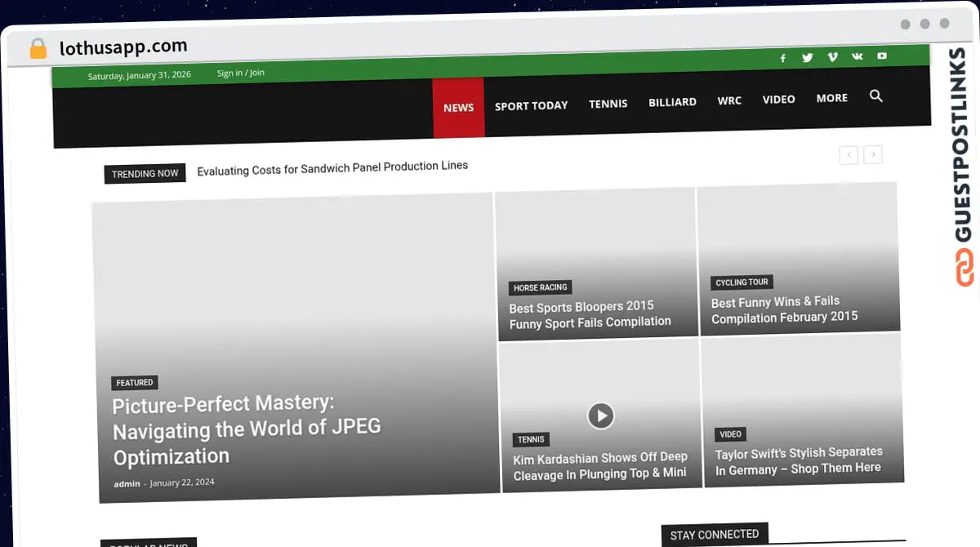Click the lothusapp.com address field

coord(123,47)
